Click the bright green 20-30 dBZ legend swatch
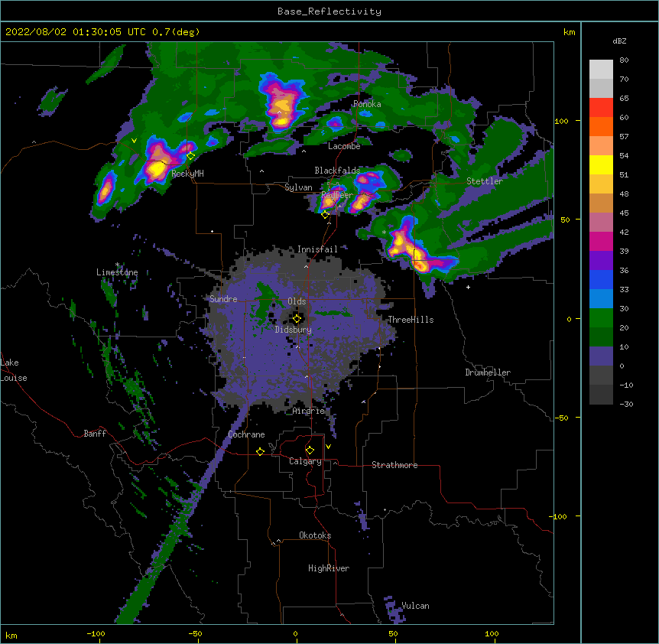659x644 pixels. point(601,318)
